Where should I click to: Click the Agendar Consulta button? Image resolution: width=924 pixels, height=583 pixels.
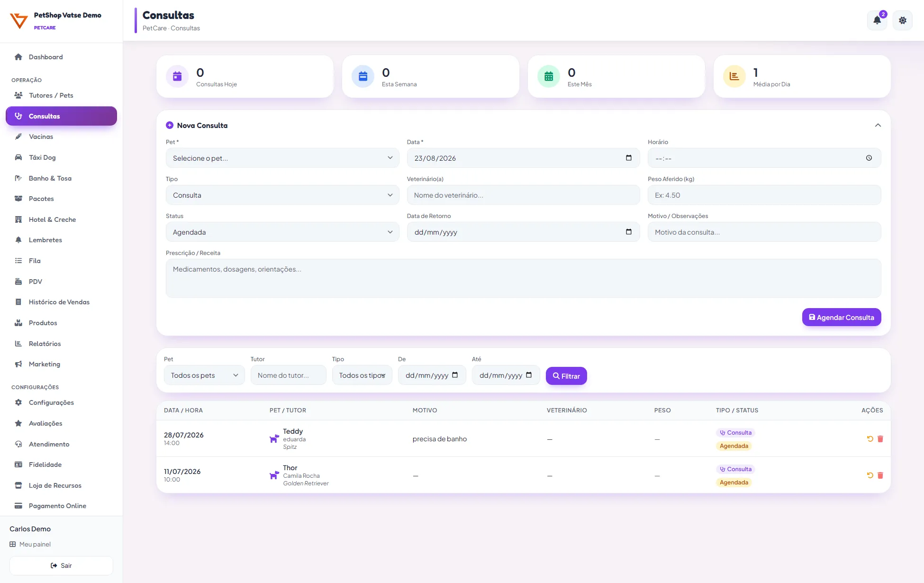pos(842,317)
